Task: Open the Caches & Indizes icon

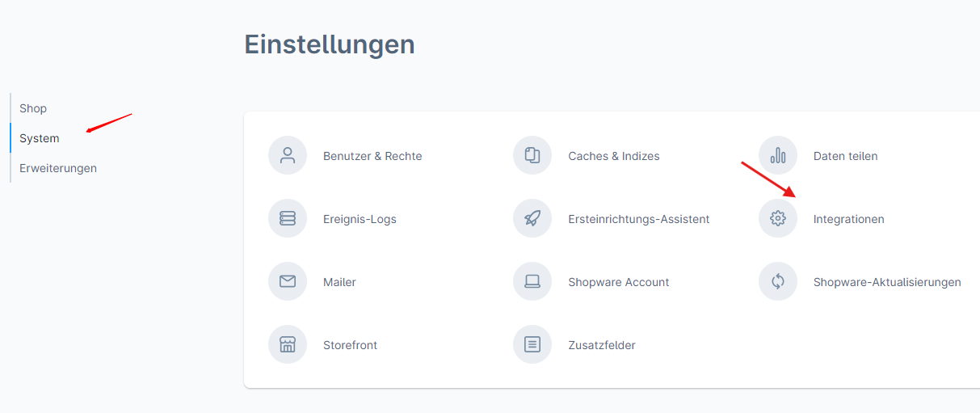Action: click(532, 156)
